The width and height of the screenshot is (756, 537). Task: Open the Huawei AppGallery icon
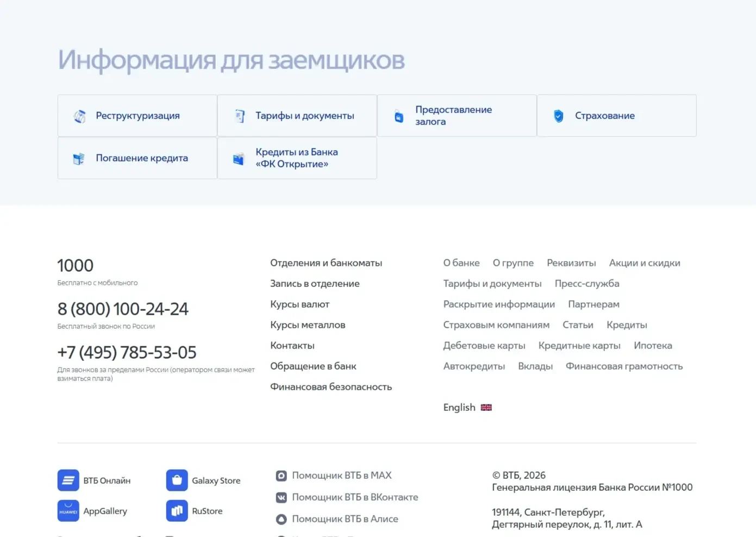pos(68,511)
